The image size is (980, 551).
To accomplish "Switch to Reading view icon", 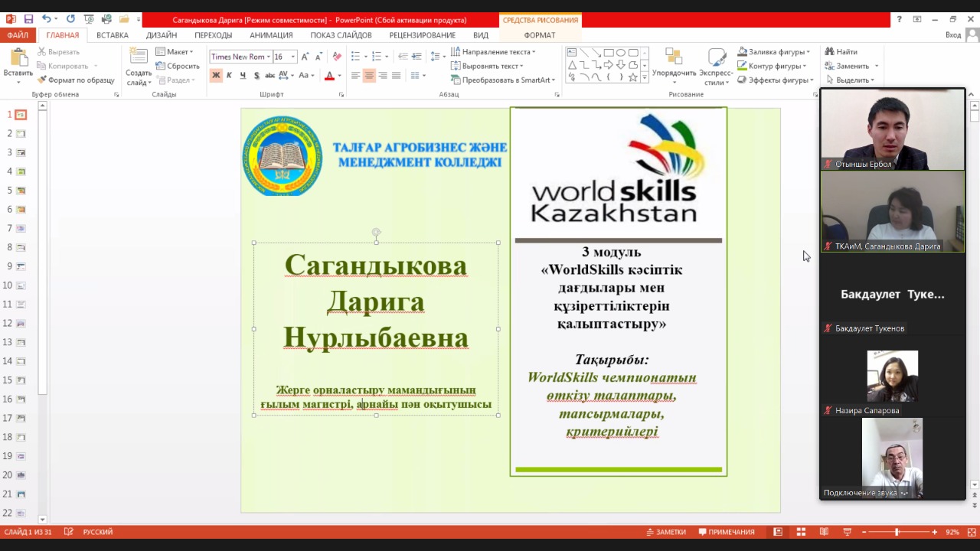I will 824,532.
